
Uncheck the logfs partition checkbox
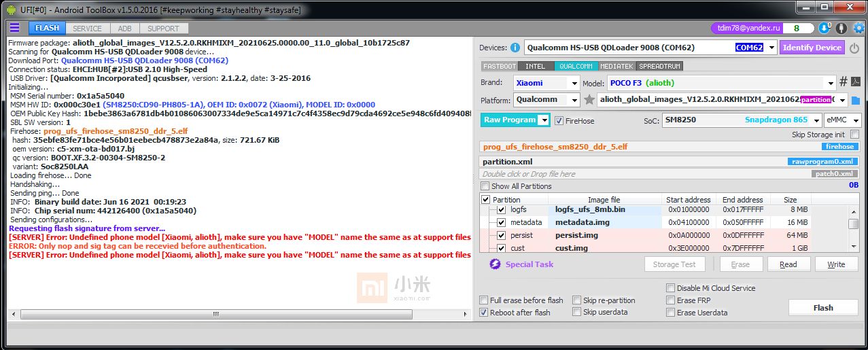click(502, 209)
